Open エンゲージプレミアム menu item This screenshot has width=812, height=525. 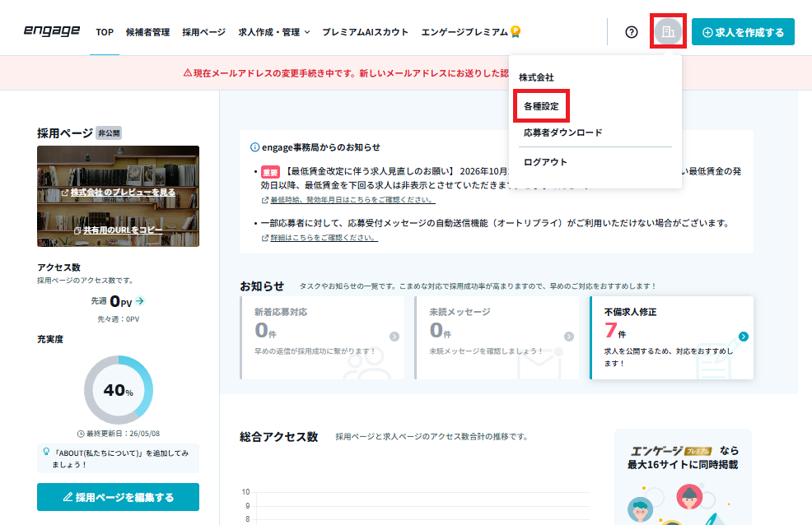464,32
